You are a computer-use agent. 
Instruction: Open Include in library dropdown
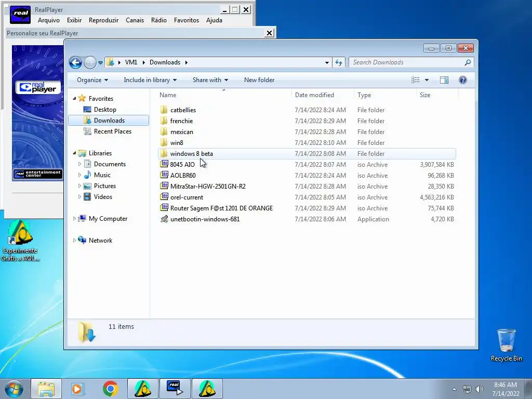(150, 80)
